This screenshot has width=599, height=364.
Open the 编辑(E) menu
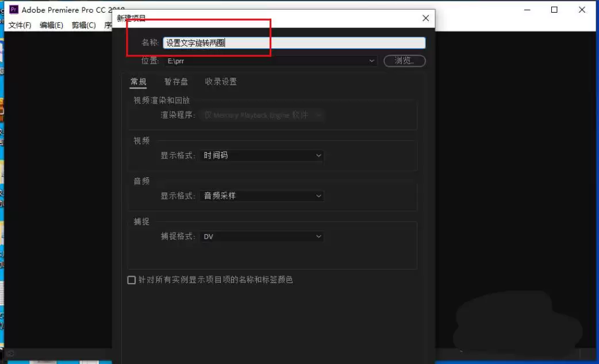point(52,25)
